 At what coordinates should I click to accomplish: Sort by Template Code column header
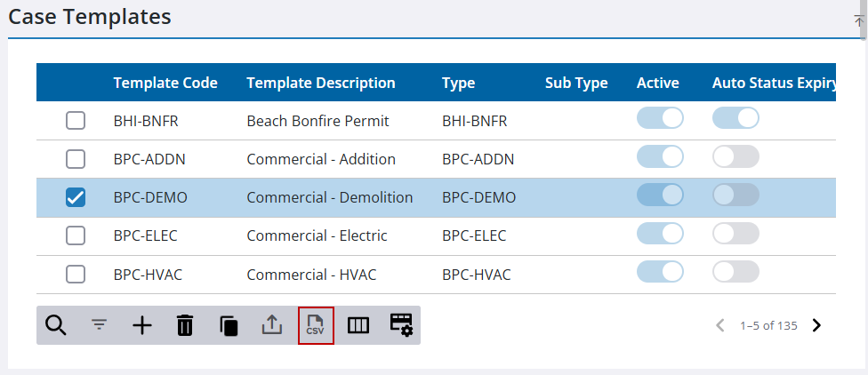(x=165, y=83)
